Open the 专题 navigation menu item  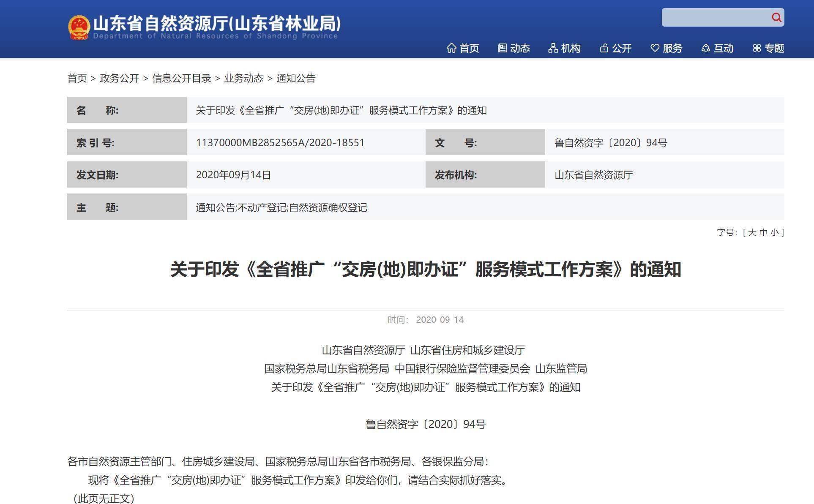click(x=768, y=48)
